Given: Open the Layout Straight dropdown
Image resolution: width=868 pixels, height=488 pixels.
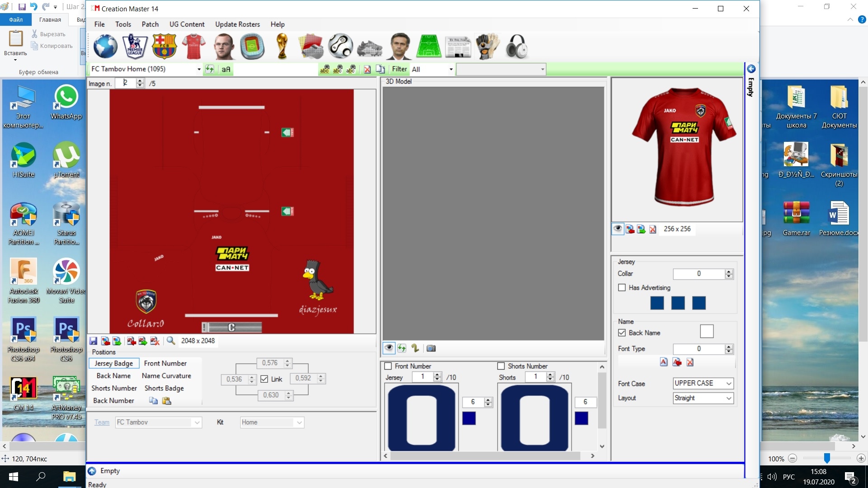Looking at the screenshot, I should pyautogui.click(x=728, y=398).
